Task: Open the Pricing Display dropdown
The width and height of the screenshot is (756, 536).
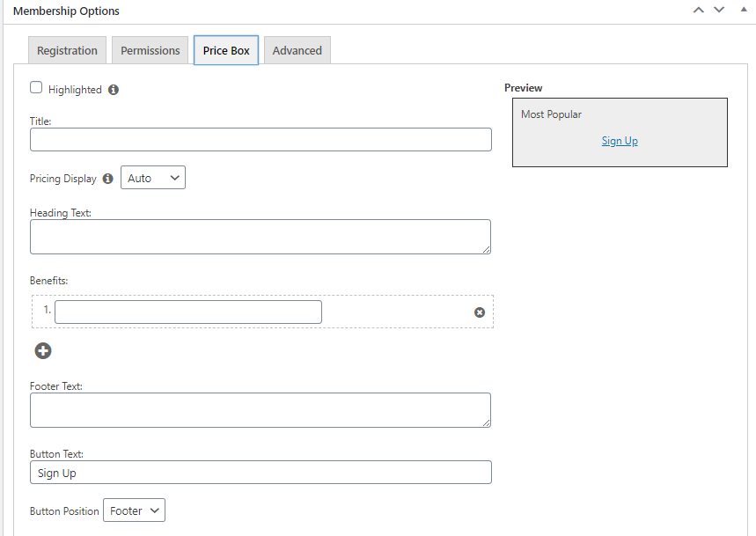Action: coord(153,178)
